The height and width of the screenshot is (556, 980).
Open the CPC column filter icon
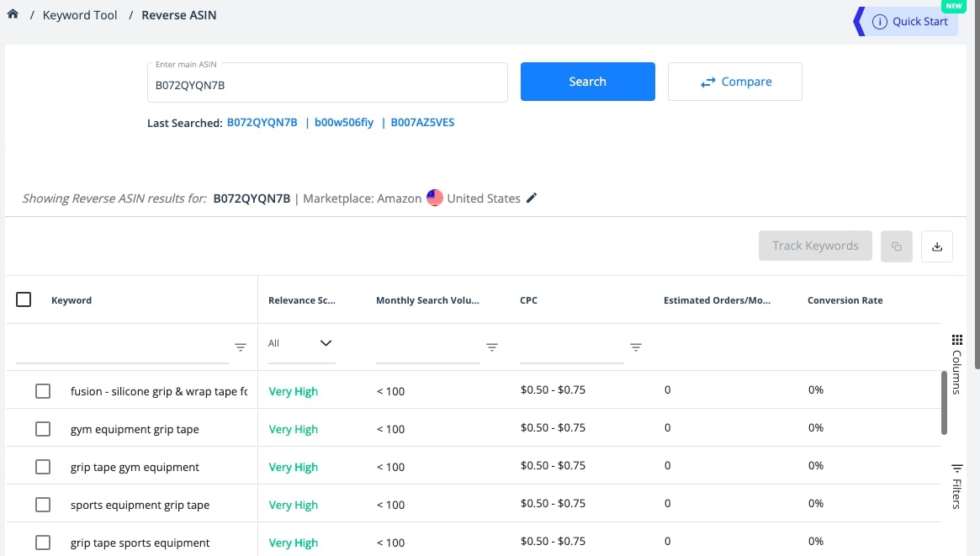coord(636,347)
